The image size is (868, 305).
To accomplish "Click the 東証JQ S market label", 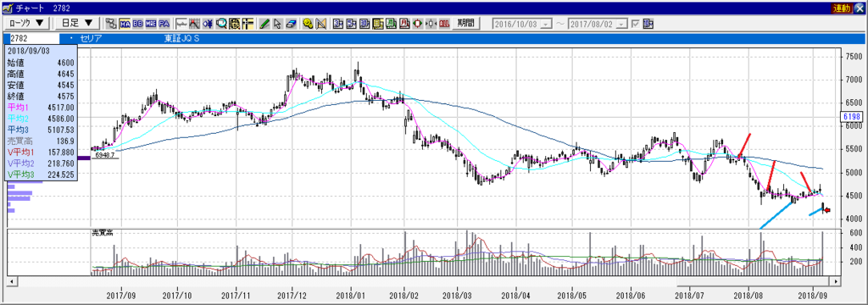I will point(181,39).
